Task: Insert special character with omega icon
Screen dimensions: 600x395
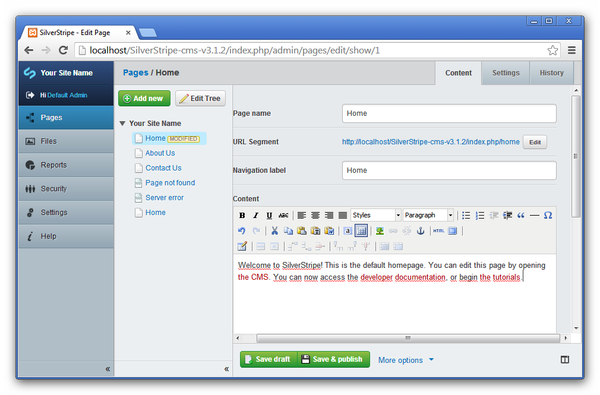Action: pos(548,215)
